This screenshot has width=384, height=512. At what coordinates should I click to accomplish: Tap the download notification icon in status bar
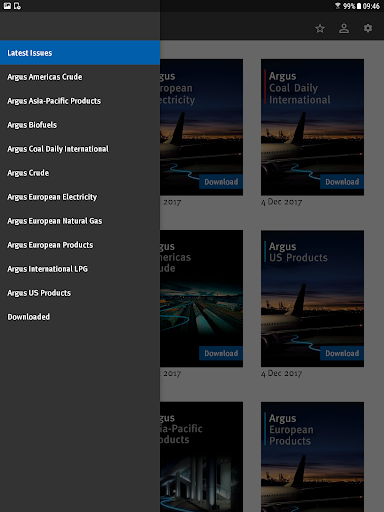[x=17, y=6]
